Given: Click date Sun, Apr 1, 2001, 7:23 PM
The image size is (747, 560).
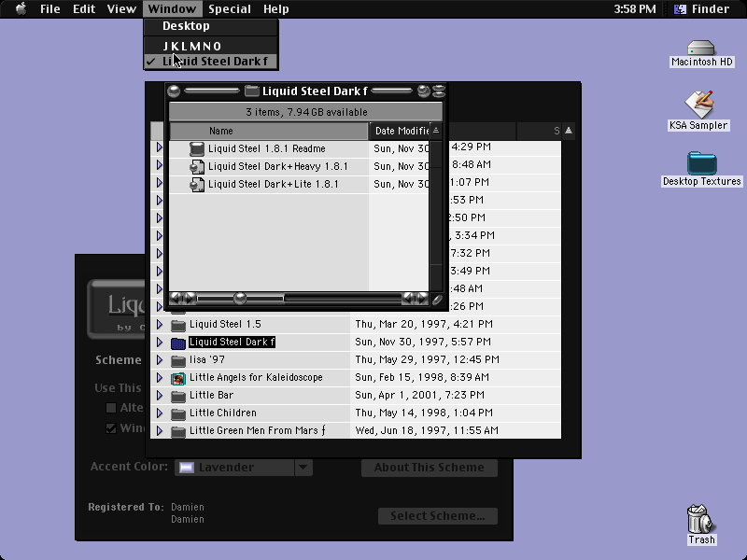Looking at the screenshot, I should [419, 395].
